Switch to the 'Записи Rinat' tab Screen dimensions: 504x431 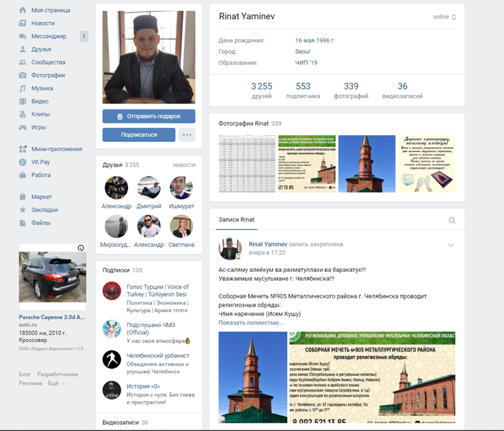coord(236,220)
